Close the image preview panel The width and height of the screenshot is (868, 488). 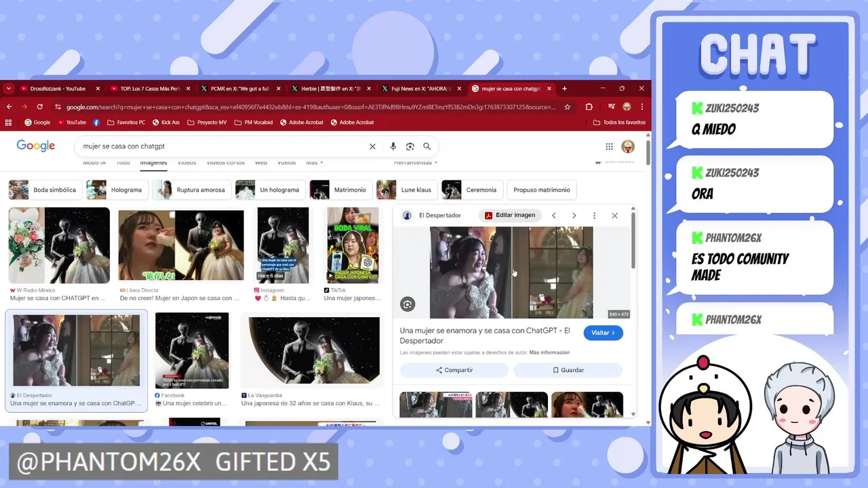[614, 216]
